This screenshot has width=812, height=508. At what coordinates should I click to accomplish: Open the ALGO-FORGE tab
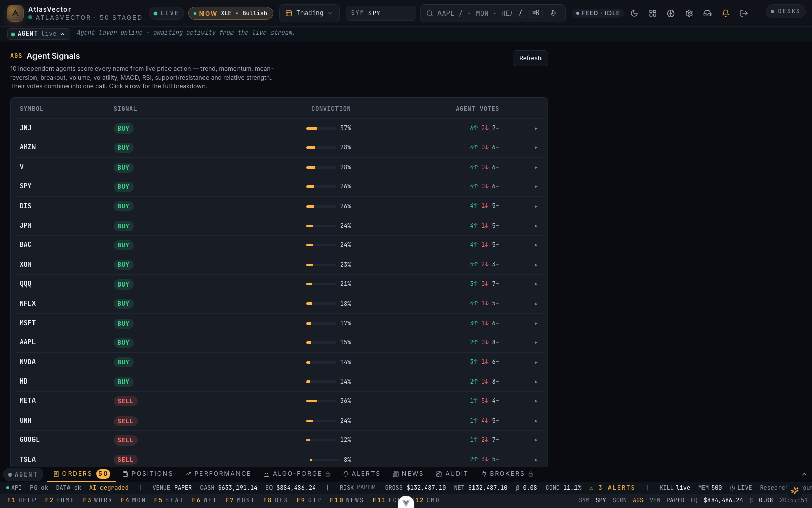click(x=297, y=474)
